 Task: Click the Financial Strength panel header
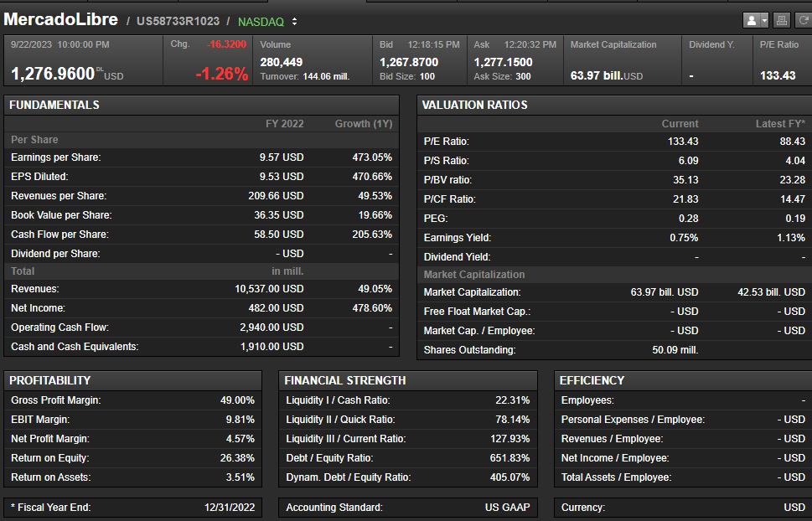[x=344, y=380]
